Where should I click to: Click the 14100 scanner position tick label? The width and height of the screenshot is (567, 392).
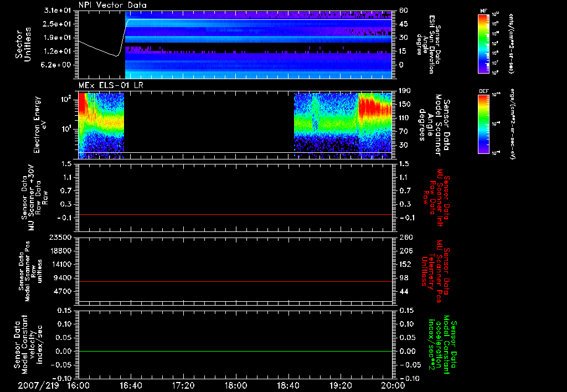[60, 264]
